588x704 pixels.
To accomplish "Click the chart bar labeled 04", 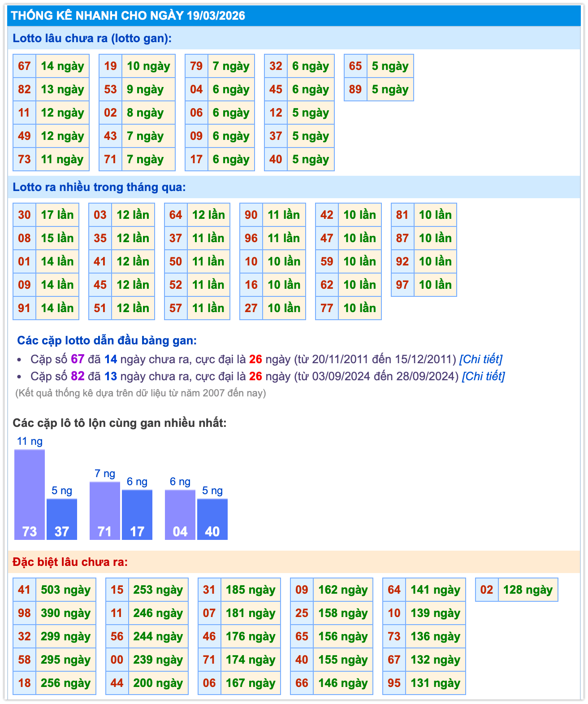I will tap(180, 515).
